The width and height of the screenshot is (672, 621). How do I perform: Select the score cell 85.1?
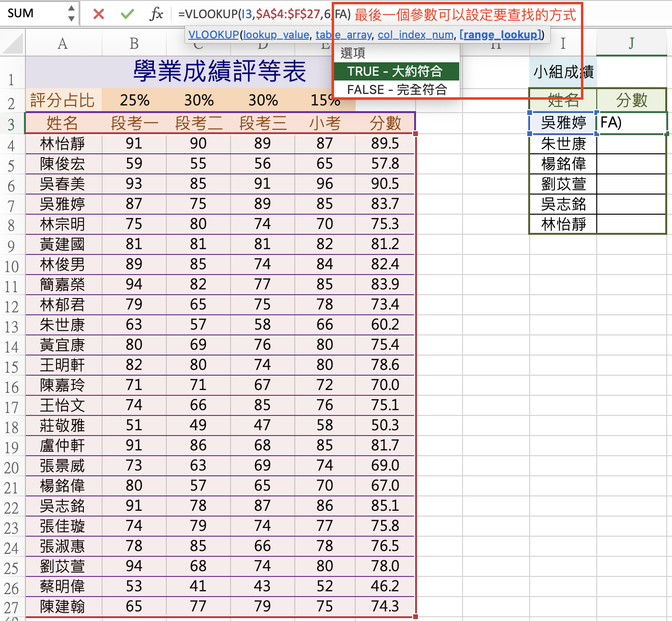coord(385,506)
